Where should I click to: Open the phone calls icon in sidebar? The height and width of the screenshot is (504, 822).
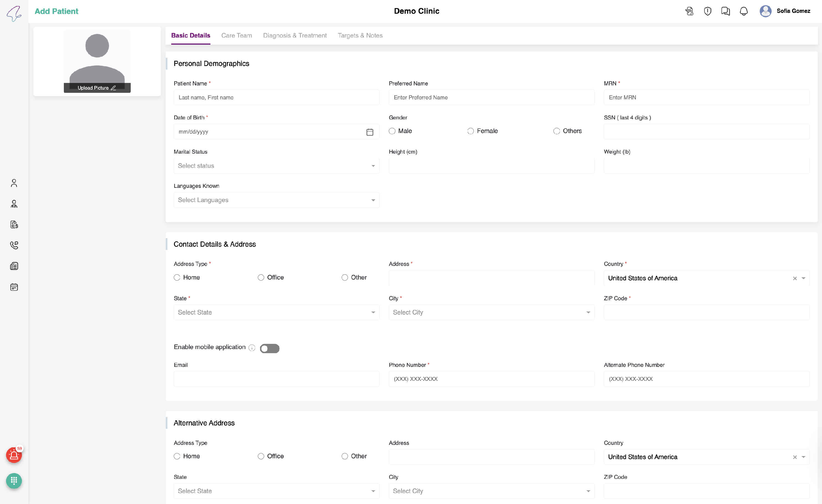pyautogui.click(x=14, y=245)
